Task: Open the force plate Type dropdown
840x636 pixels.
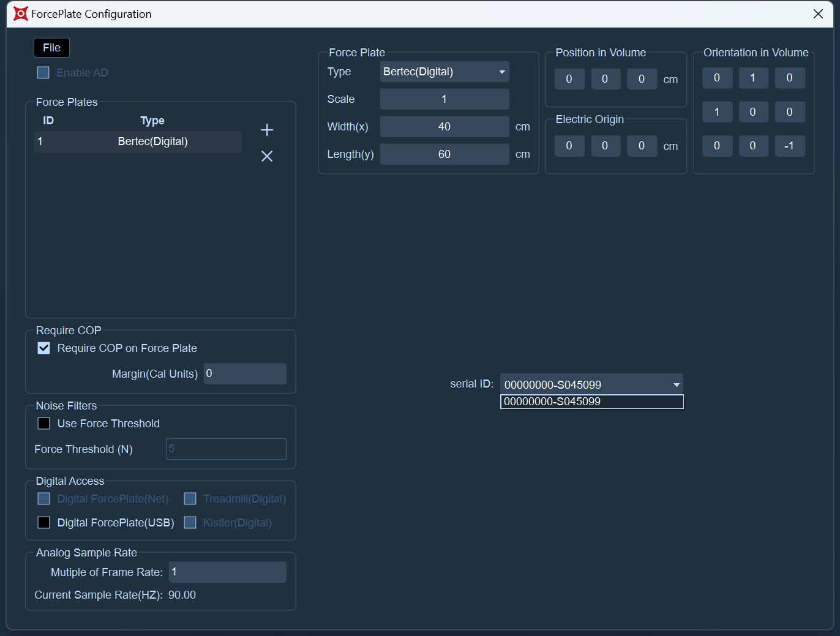Action: 444,72
